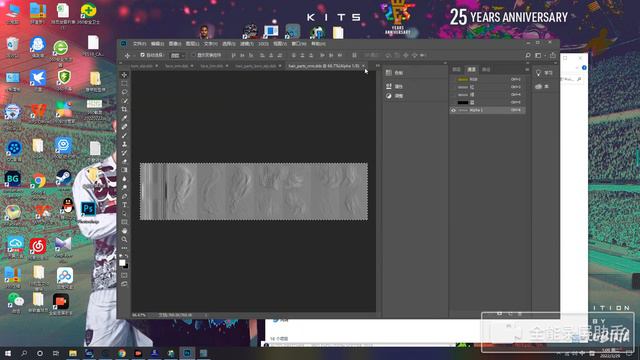The image size is (640, 360).
Task: Select the Dodge tool
Action: [124, 187]
